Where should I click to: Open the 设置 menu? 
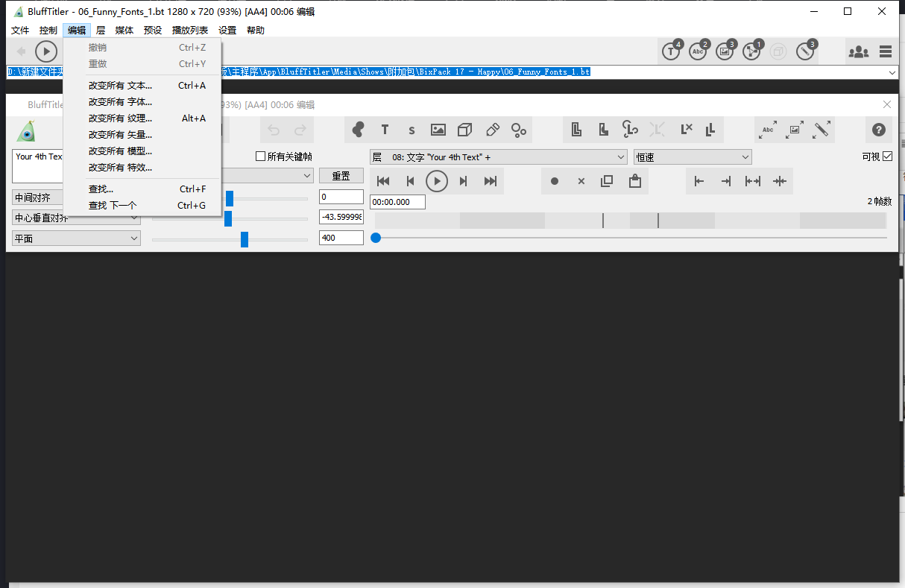[x=227, y=31]
